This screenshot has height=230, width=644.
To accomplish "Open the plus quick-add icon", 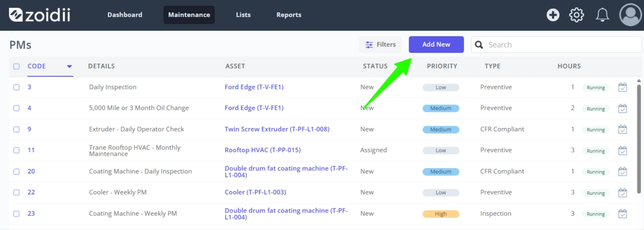I will 553,15.
